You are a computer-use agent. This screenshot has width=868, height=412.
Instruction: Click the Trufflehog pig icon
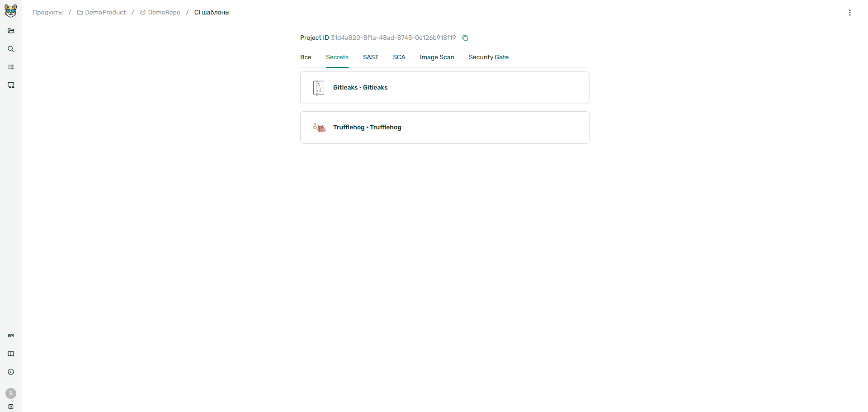pos(319,128)
